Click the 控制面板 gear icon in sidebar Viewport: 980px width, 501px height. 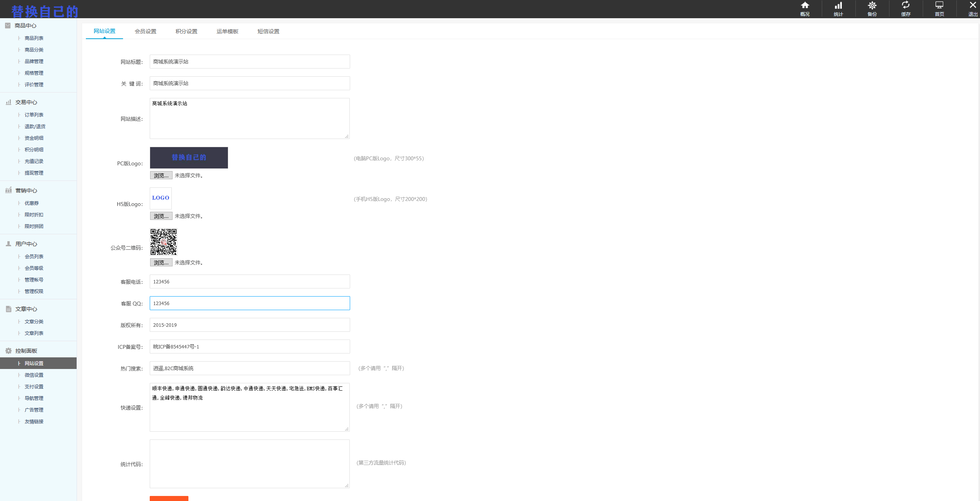click(x=9, y=351)
